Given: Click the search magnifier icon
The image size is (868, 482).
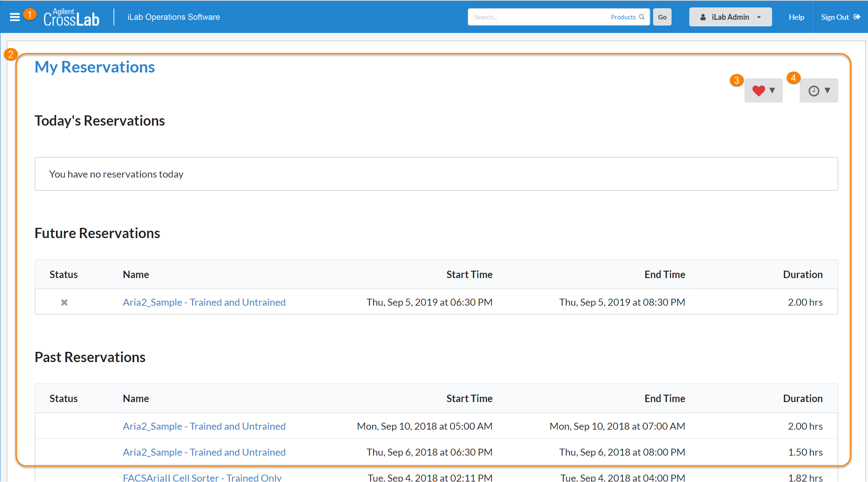Looking at the screenshot, I should coord(642,17).
